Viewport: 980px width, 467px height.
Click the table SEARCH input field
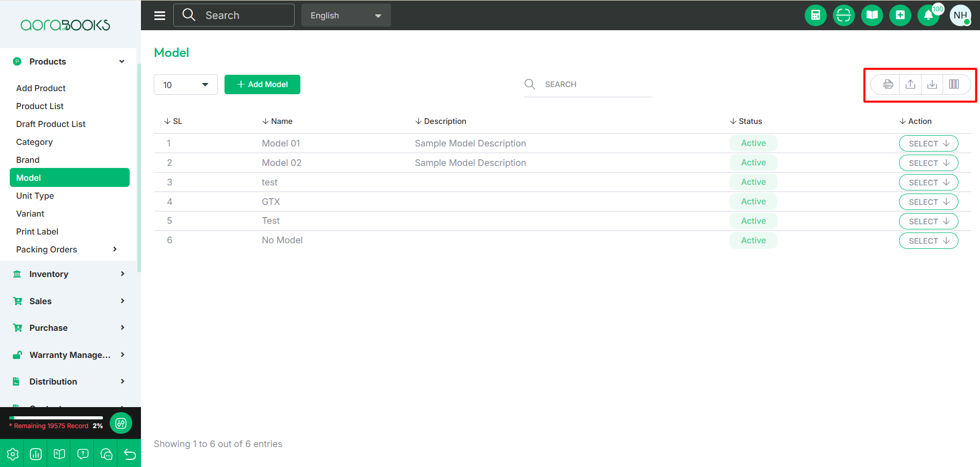pos(588,84)
